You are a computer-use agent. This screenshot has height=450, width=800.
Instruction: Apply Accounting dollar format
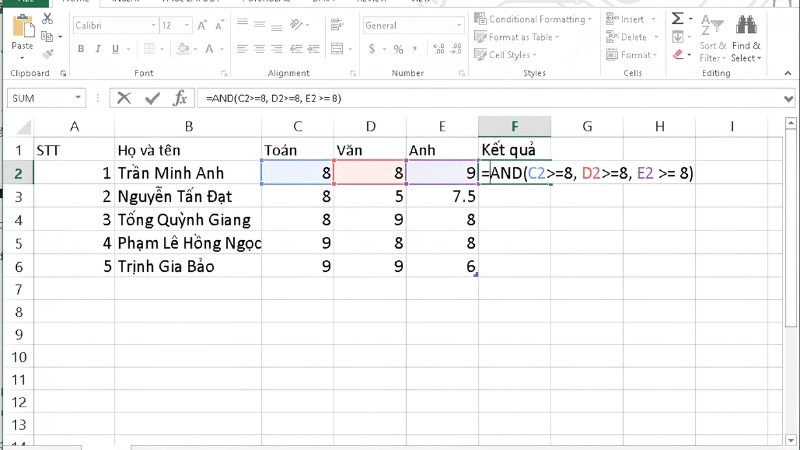click(x=372, y=49)
